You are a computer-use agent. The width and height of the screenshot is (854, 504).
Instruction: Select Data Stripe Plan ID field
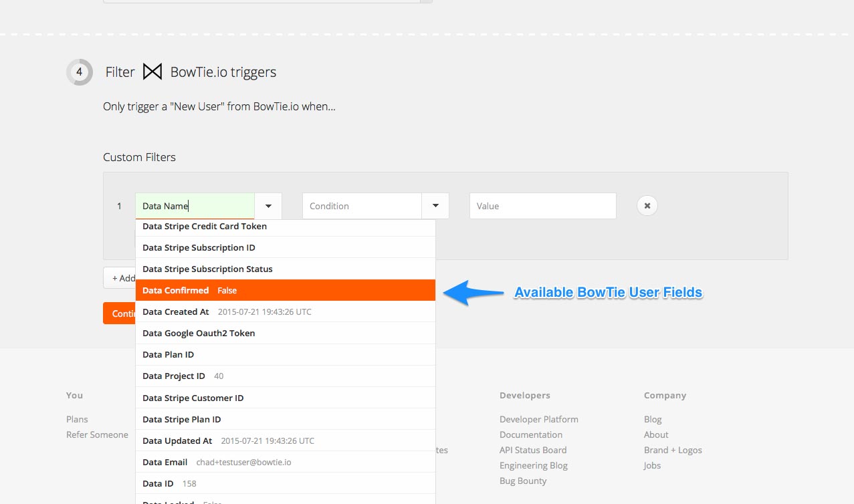[x=286, y=419]
